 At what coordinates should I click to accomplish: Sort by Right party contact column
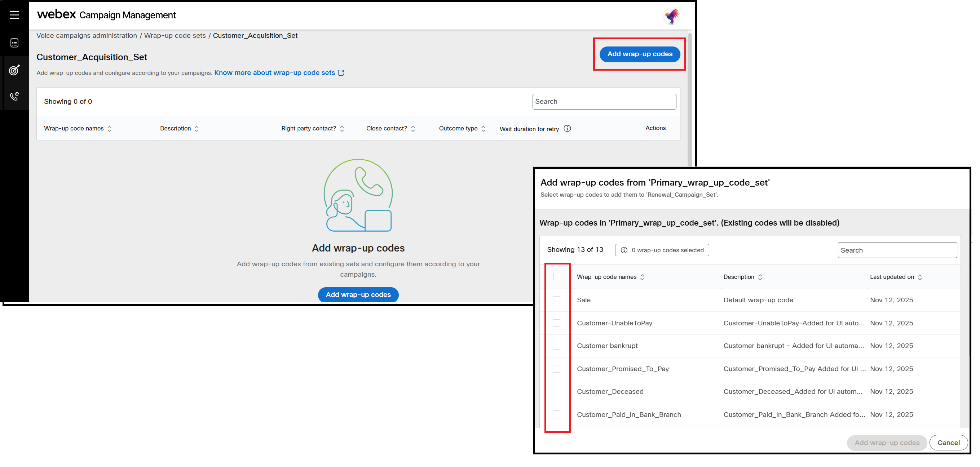click(342, 129)
